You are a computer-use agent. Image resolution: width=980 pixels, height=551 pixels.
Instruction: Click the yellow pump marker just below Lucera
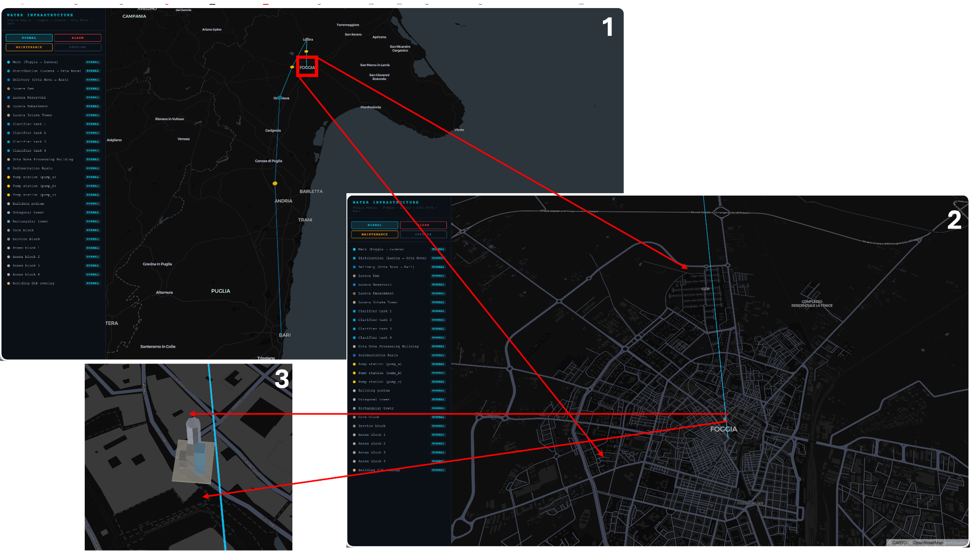click(306, 51)
